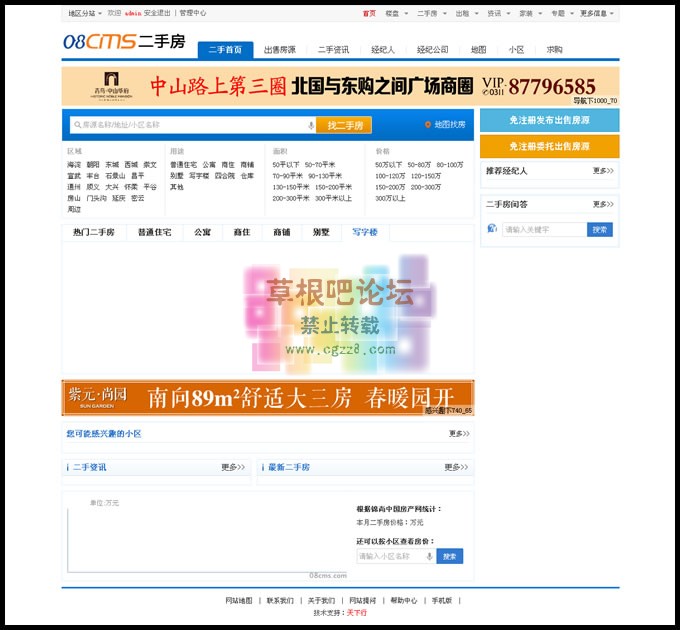Switch to 普通住宅 listing tab
This screenshot has width=680, height=630.
[154, 232]
